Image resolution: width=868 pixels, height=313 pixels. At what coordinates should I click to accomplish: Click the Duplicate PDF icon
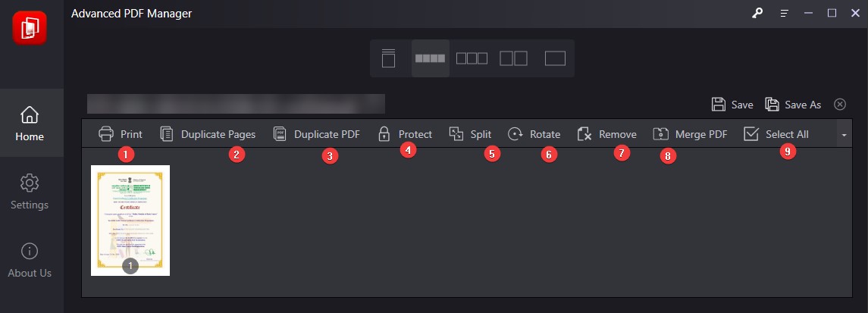(280, 134)
